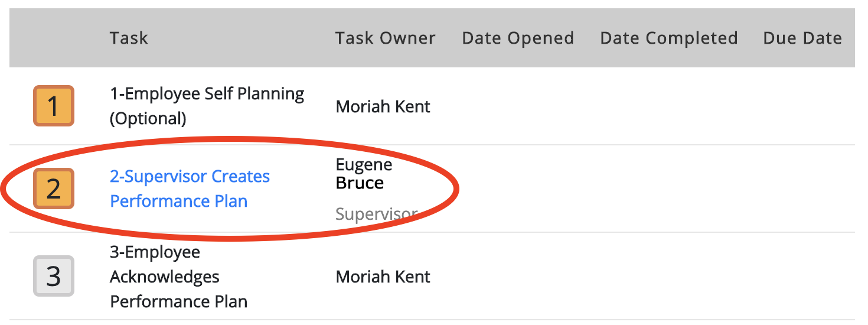Click Date Completed cell for task 2
This screenshot has height=325, width=868.
pos(669,188)
